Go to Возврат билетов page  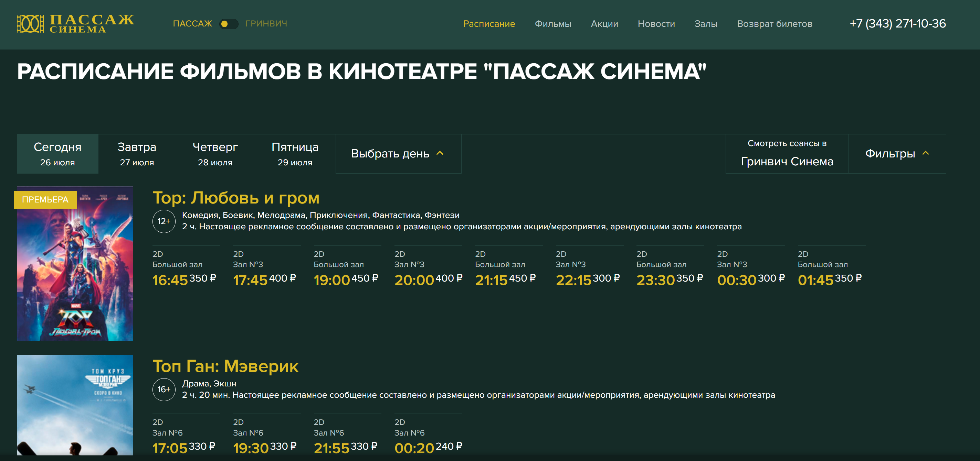pos(774,24)
